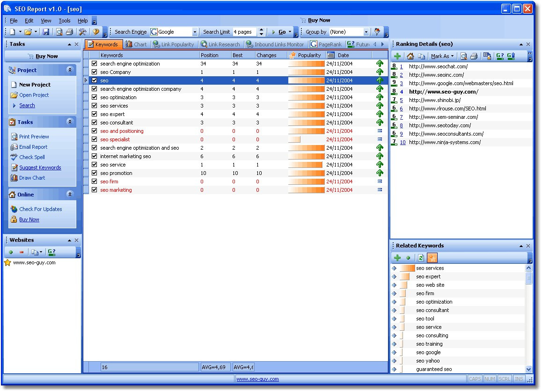Screen dimensions: 542x392
Task: Click Check For Updates link
Action: tap(41, 209)
